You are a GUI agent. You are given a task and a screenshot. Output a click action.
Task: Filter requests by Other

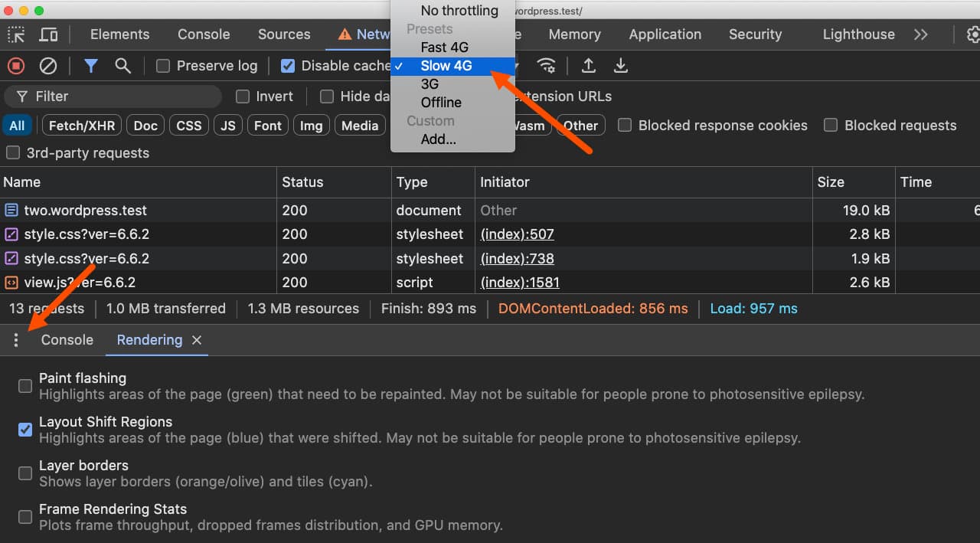(x=580, y=126)
